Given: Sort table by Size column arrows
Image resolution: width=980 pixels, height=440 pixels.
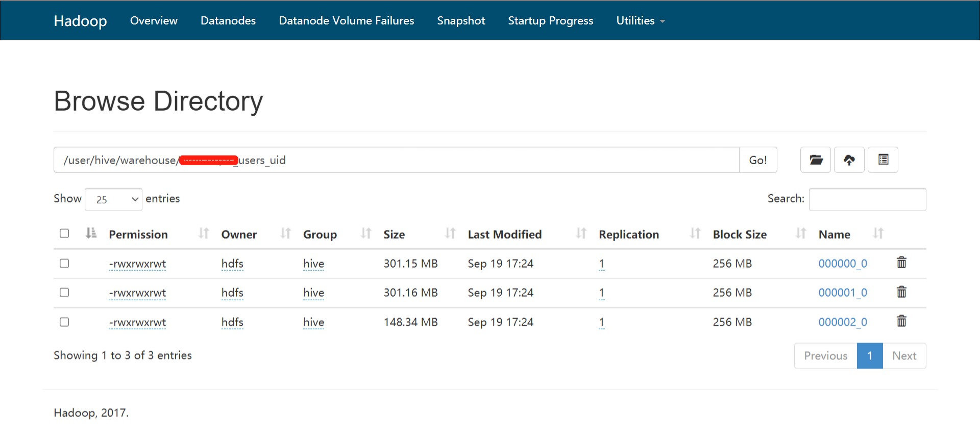Looking at the screenshot, I should [450, 234].
